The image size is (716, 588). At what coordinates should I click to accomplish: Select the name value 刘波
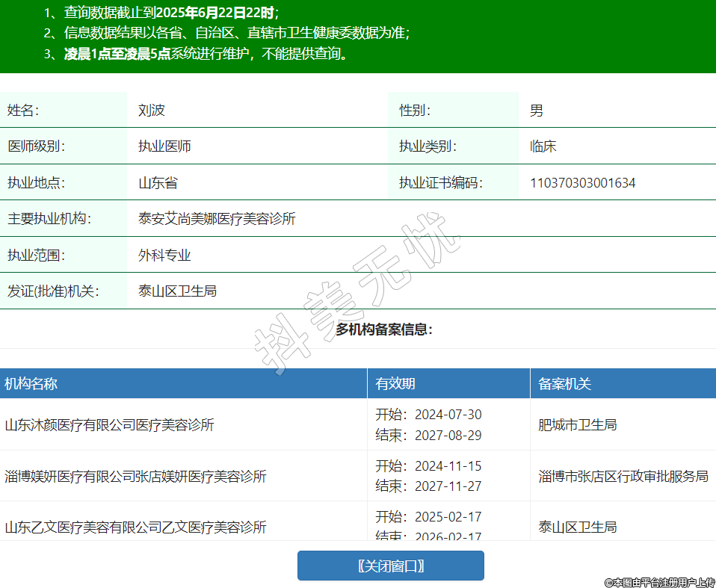152,111
